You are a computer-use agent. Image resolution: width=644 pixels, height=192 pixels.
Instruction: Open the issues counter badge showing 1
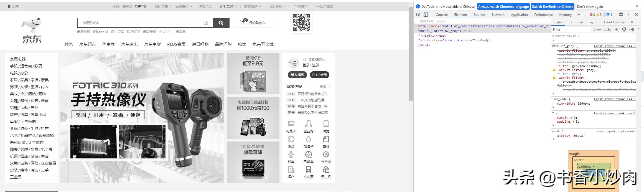[609, 14]
